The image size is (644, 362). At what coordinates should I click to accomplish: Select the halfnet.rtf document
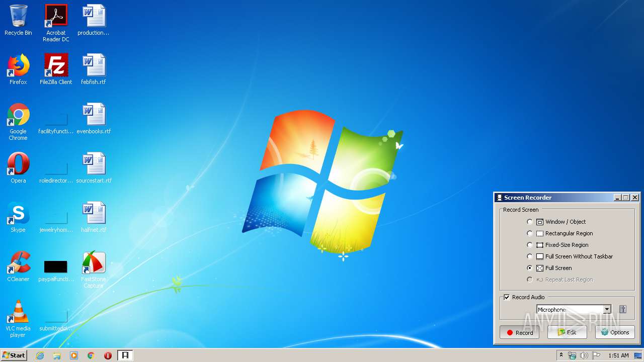pos(94,218)
